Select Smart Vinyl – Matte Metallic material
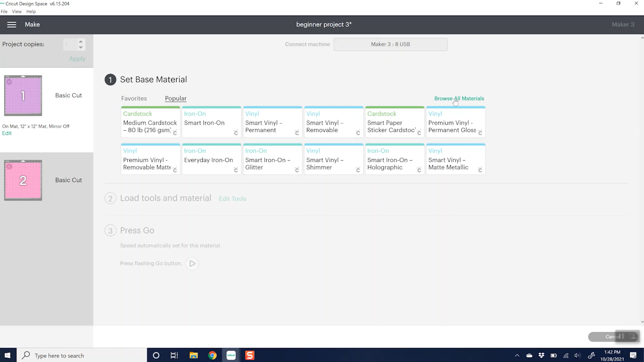644x362 pixels. pos(456,159)
